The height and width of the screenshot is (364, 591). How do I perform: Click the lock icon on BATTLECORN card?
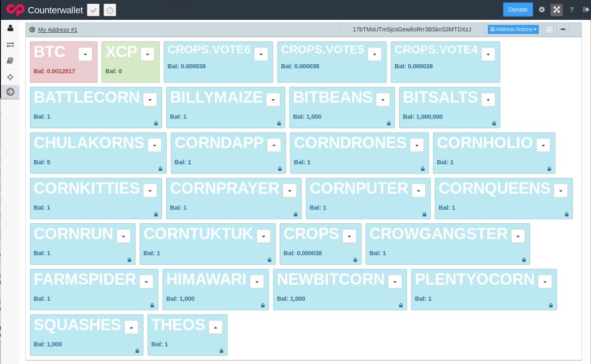point(156,123)
